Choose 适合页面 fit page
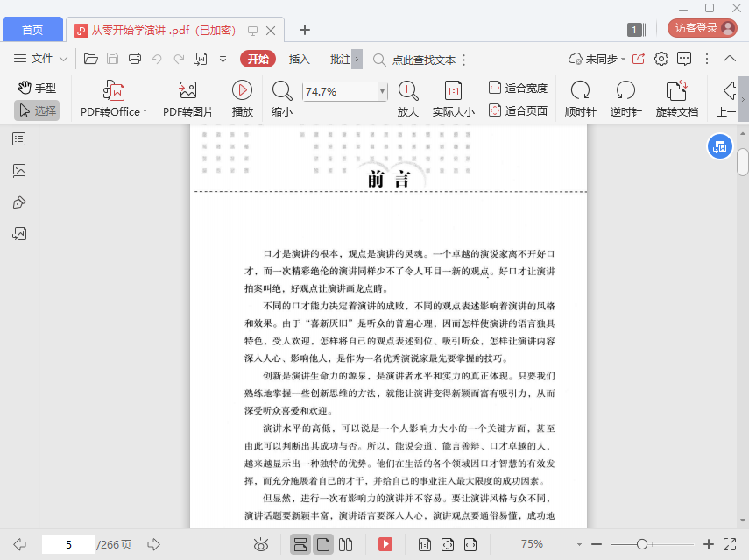The image size is (749, 560). [519, 110]
